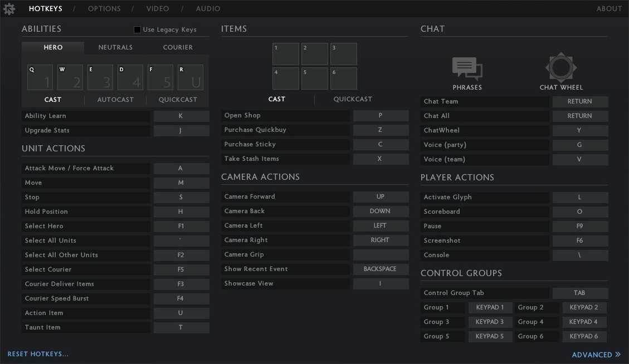Rebind the Pause hotkey
629x364 pixels.
coord(580,226)
